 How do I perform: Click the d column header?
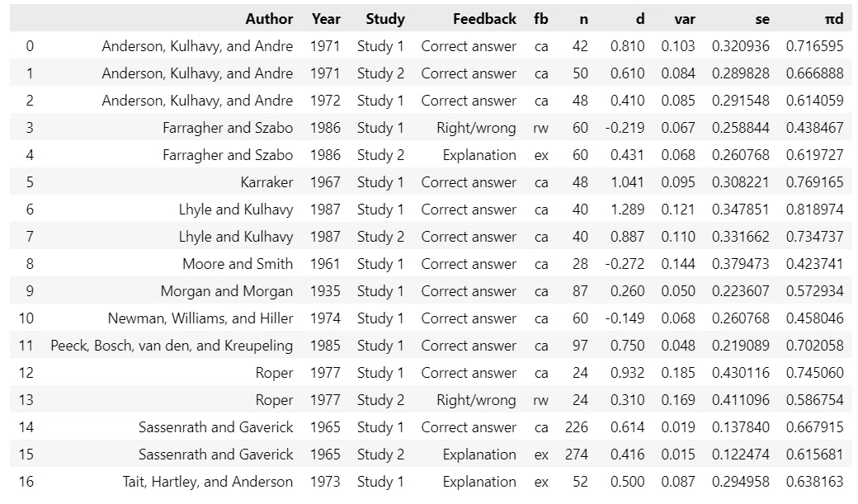[640, 19]
